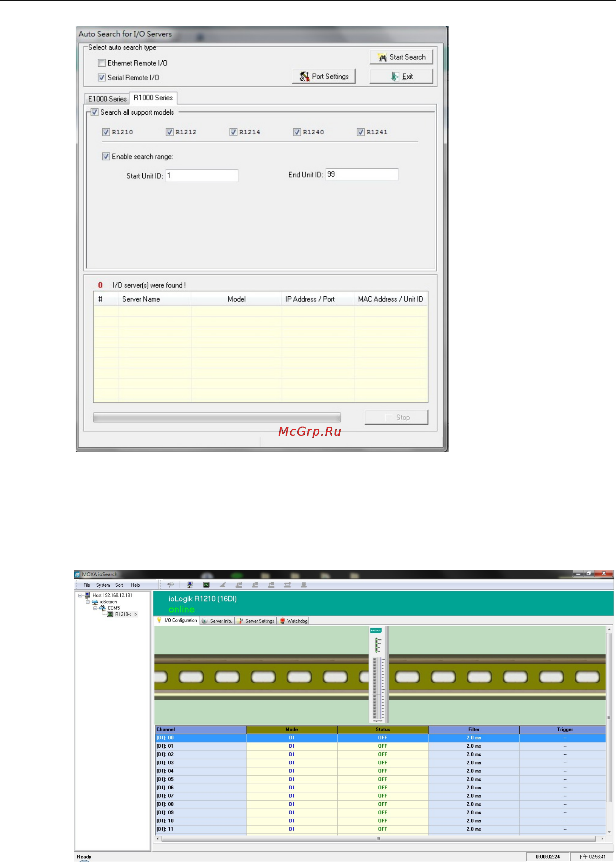Click the exit door icon
Image resolution: width=616 pixels, height=862 pixels.
coord(395,77)
